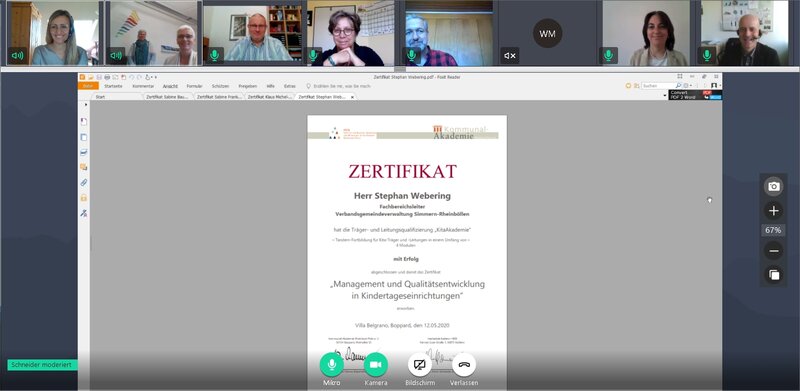
Task: Zoom out with the minus icon
Action: [773, 251]
